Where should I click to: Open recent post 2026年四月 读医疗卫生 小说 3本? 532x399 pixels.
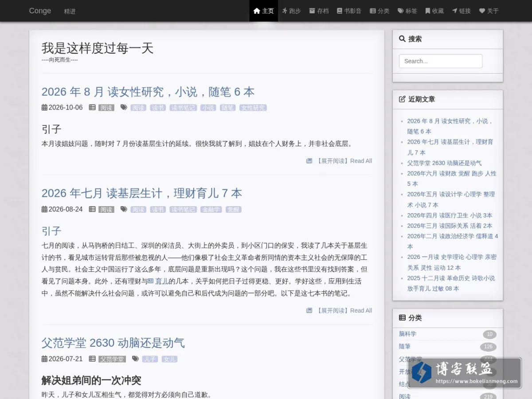pyautogui.click(x=450, y=215)
